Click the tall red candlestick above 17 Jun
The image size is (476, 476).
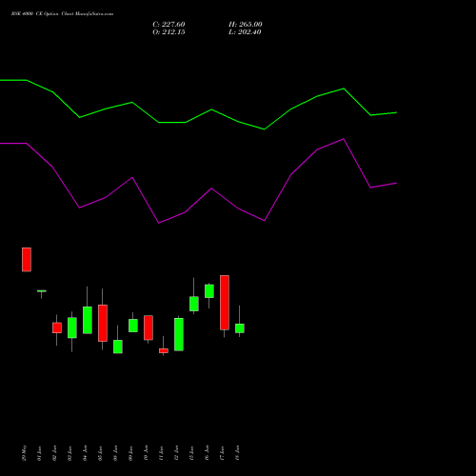click(x=225, y=303)
